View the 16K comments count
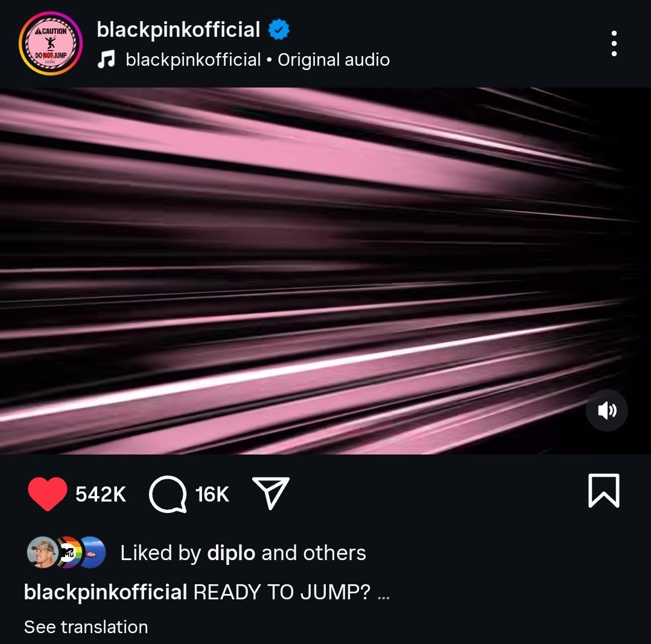The width and height of the screenshot is (651, 644). pyautogui.click(x=212, y=494)
